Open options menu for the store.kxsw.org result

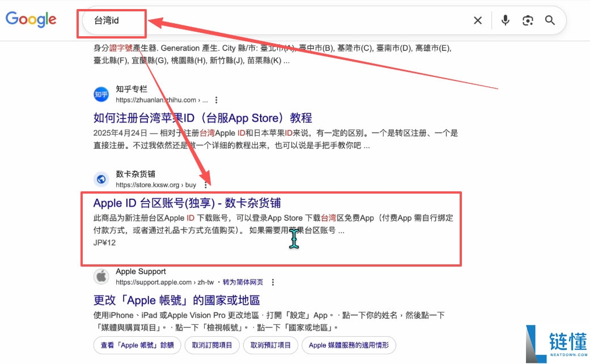[205, 185]
